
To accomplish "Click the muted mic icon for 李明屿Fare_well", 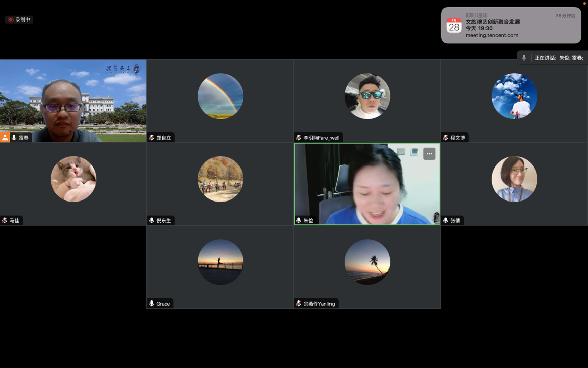I will [x=299, y=138].
